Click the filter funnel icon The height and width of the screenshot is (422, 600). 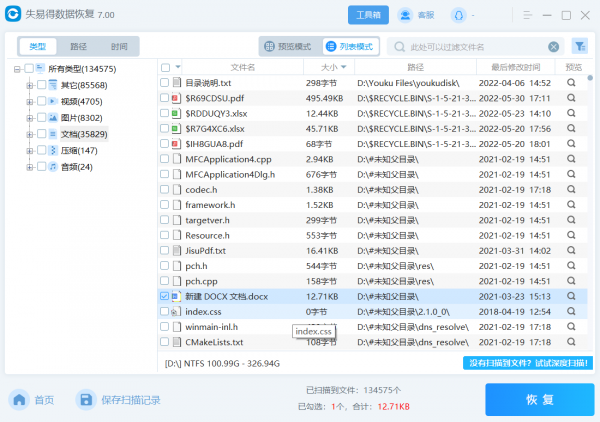pyautogui.click(x=579, y=46)
